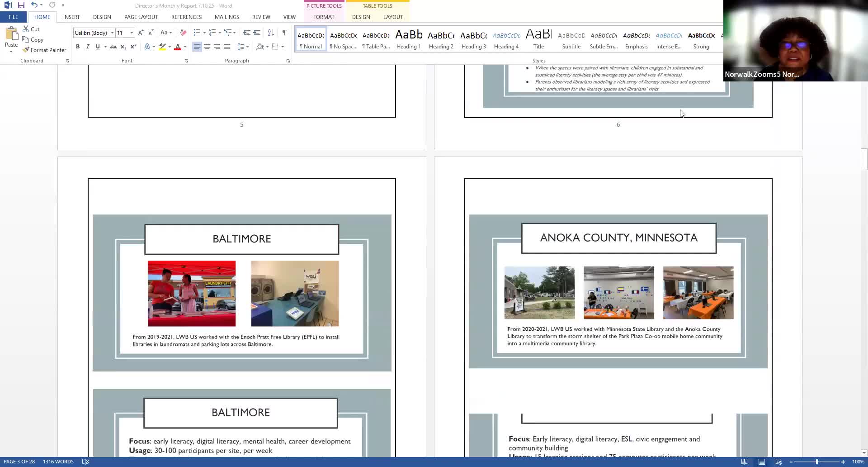Click the Sort A-Z icon
The width and height of the screenshot is (868, 467).
[271, 33]
